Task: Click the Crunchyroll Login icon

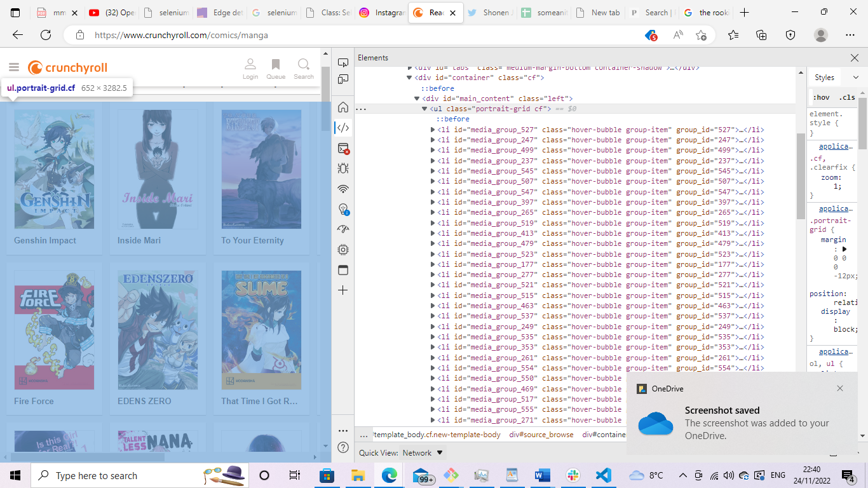Action: (x=250, y=69)
